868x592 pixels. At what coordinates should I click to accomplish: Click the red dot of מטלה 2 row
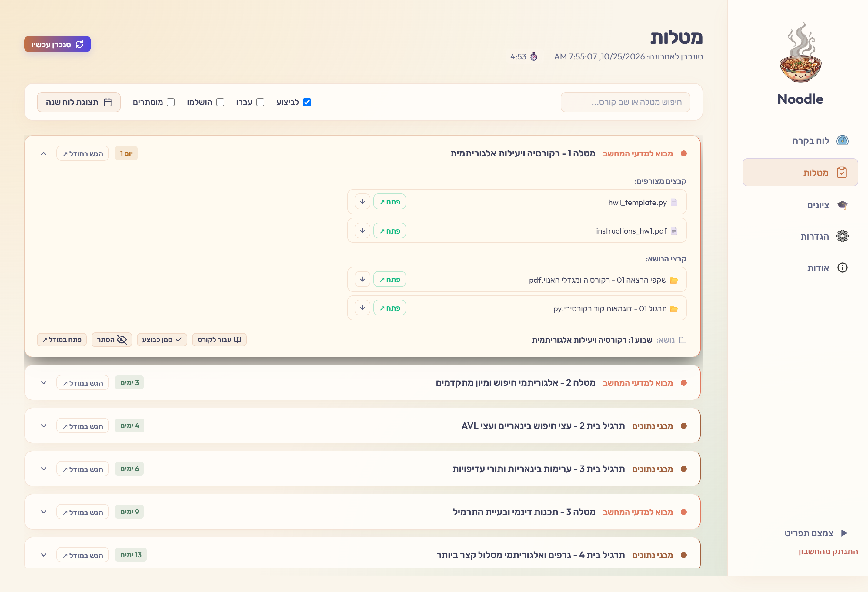(683, 383)
